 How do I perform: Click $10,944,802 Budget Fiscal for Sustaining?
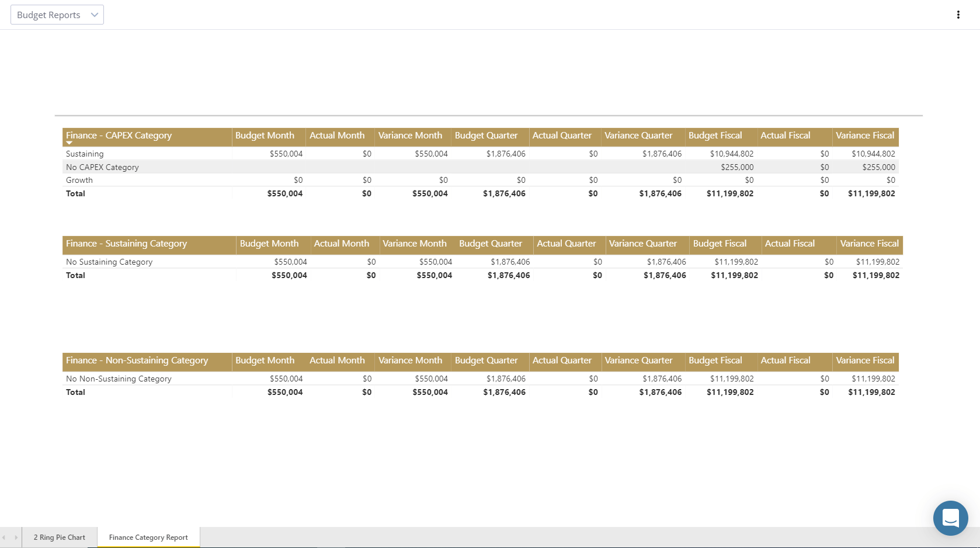click(x=732, y=154)
